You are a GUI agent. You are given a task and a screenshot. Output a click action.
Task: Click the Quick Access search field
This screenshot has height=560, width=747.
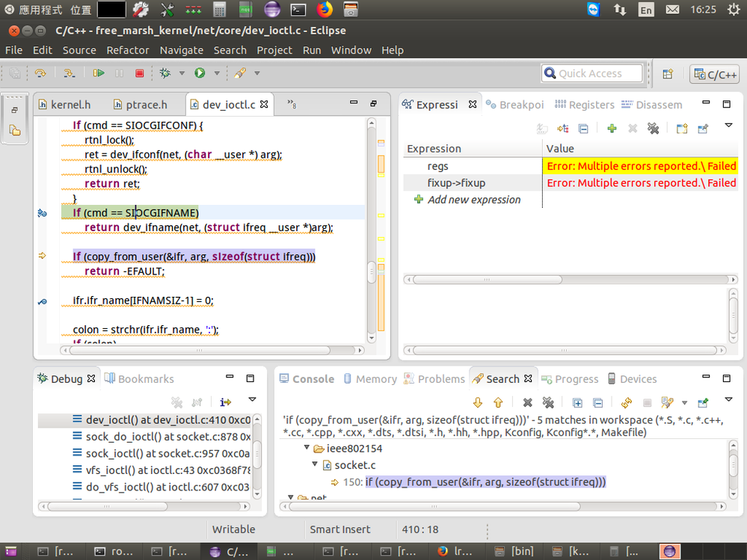(x=592, y=73)
